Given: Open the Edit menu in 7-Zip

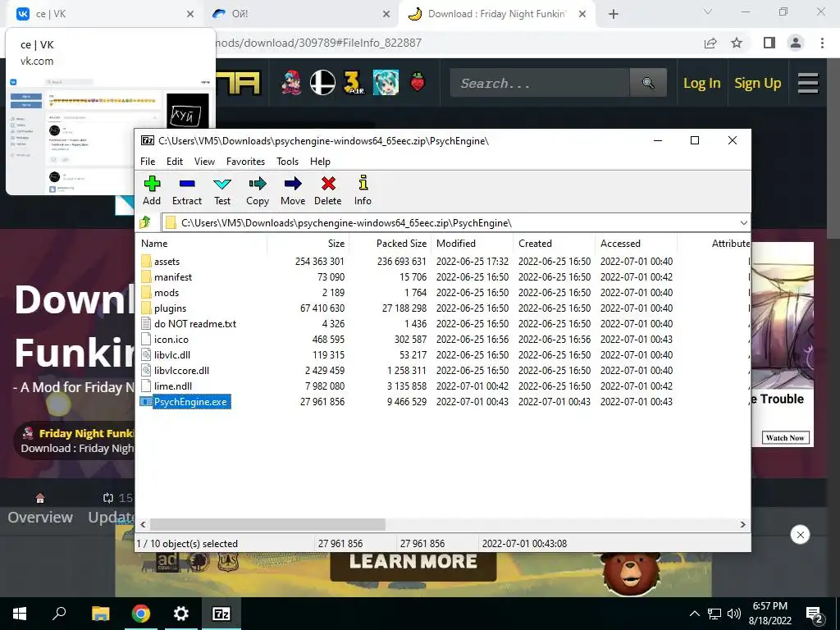Looking at the screenshot, I should click(x=175, y=162).
